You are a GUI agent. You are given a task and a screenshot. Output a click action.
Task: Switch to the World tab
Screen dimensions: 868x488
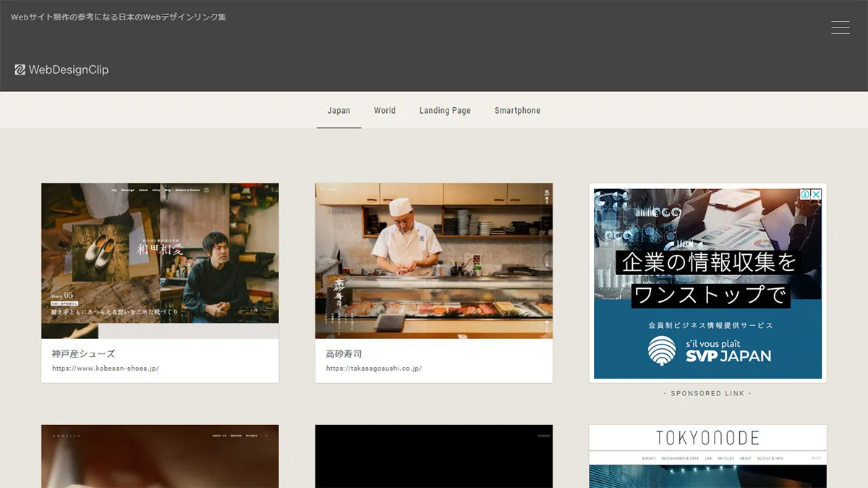point(384,110)
